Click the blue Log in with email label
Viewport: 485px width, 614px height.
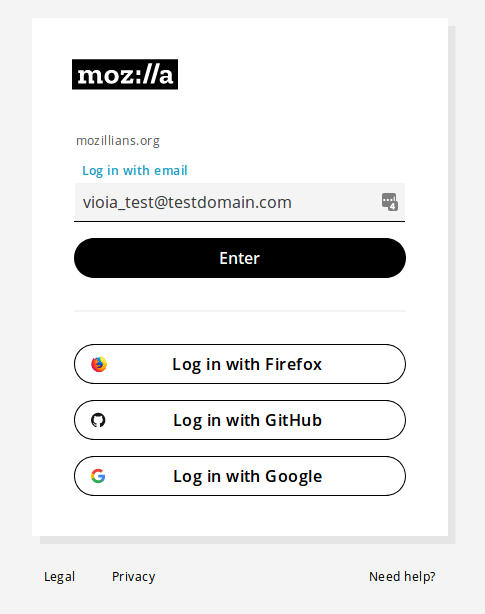click(135, 171)
